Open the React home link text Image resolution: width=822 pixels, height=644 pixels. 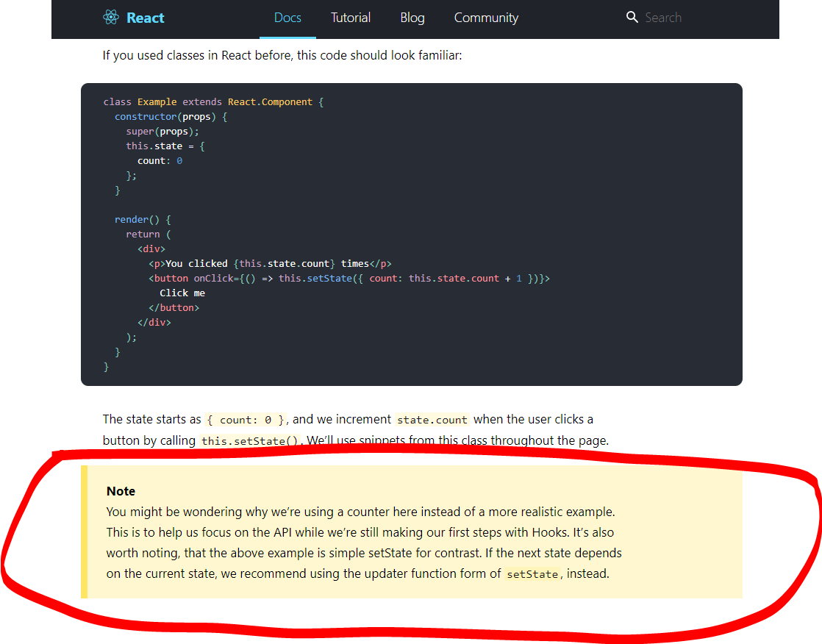[x=146, y=18]
